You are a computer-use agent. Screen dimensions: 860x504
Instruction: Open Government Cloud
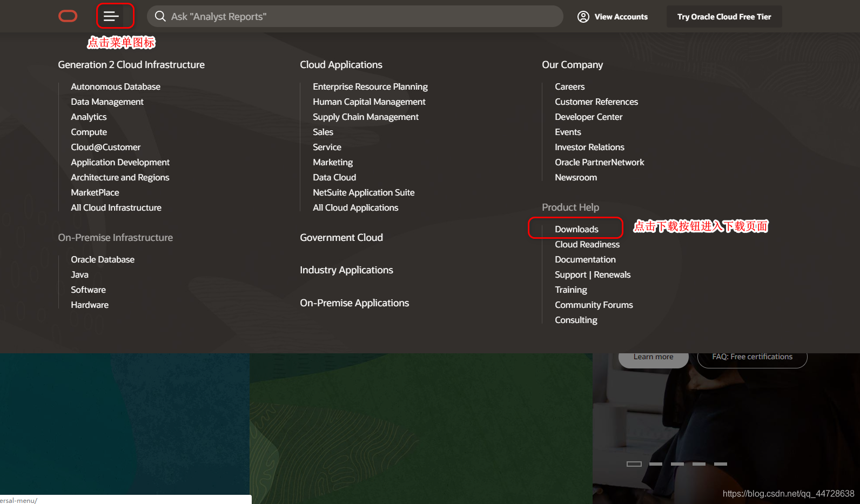pyautogui.click(x=341, y=238)
